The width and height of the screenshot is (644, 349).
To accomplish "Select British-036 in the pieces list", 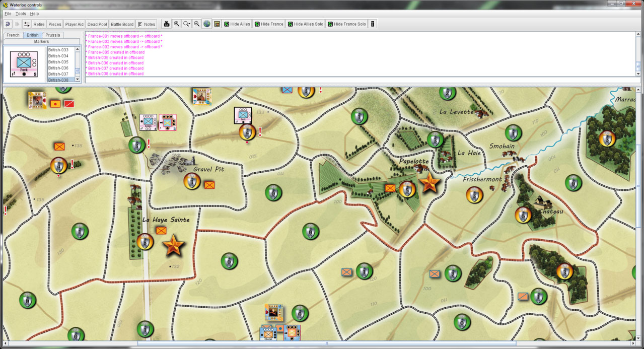I will 58,68.
